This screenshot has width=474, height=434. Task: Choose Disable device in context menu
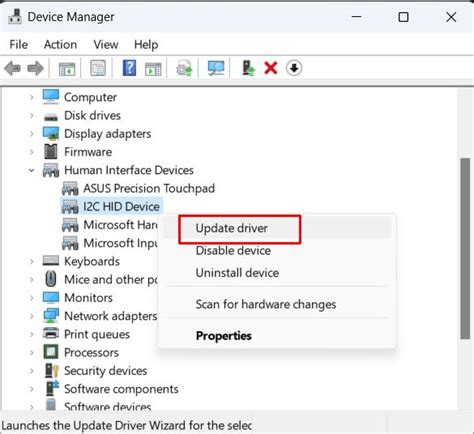277,250
